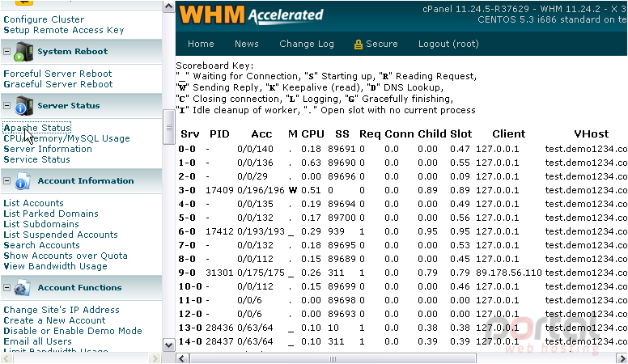Log out via Logout (root)
Image resolution: width=628 pixels, height=364 pixels.
[448, 44]
